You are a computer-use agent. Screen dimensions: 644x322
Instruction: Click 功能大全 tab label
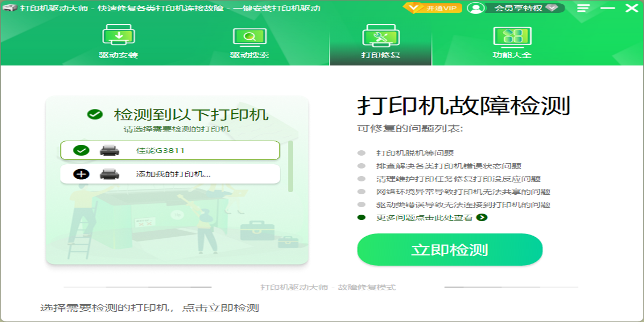tap(512, 55)
